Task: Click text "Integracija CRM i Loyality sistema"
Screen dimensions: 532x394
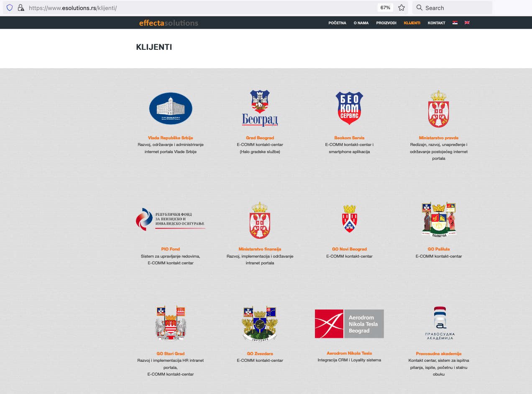Action: click(349, 360)
